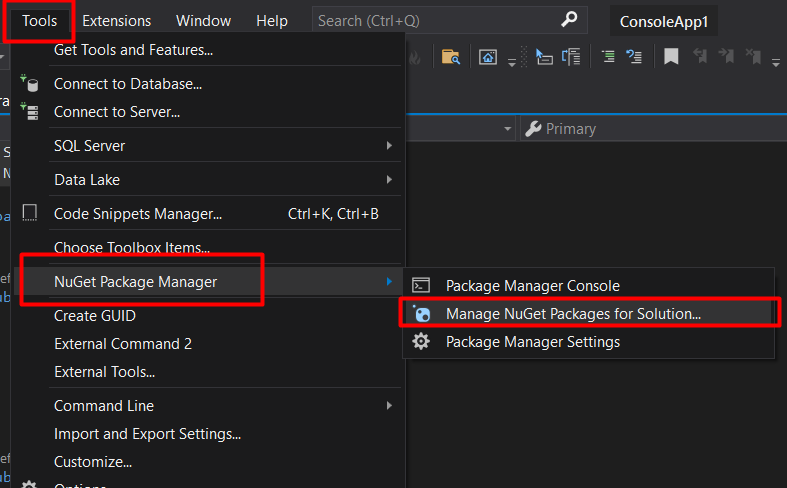787x488 pixels.
Task: Click the ConsoleApp1 solution name label
Action: click(664, 22)
